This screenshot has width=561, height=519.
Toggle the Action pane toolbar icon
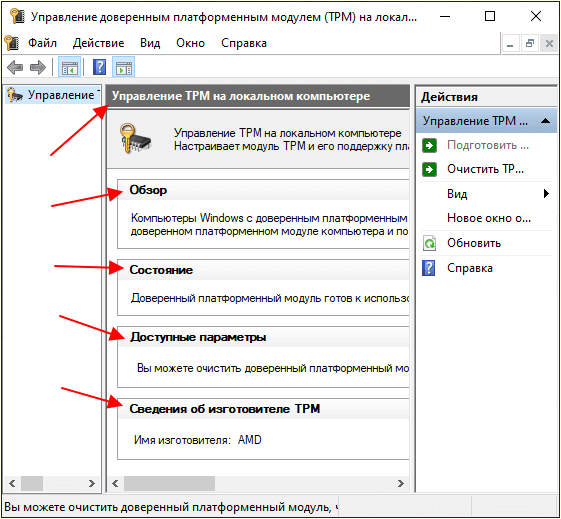124,67
